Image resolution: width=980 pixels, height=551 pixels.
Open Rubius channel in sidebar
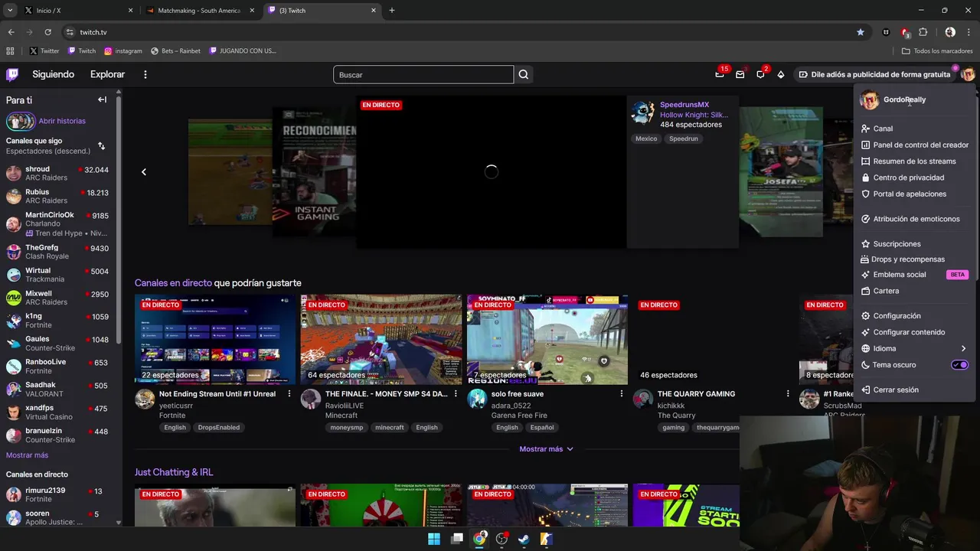click(59, 196)
